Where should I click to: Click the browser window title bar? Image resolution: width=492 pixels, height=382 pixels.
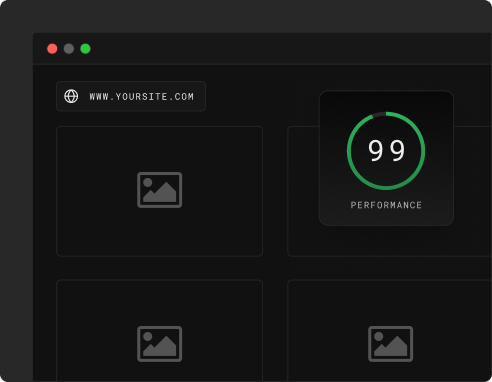pyautogui.click(x=262, y=48)
